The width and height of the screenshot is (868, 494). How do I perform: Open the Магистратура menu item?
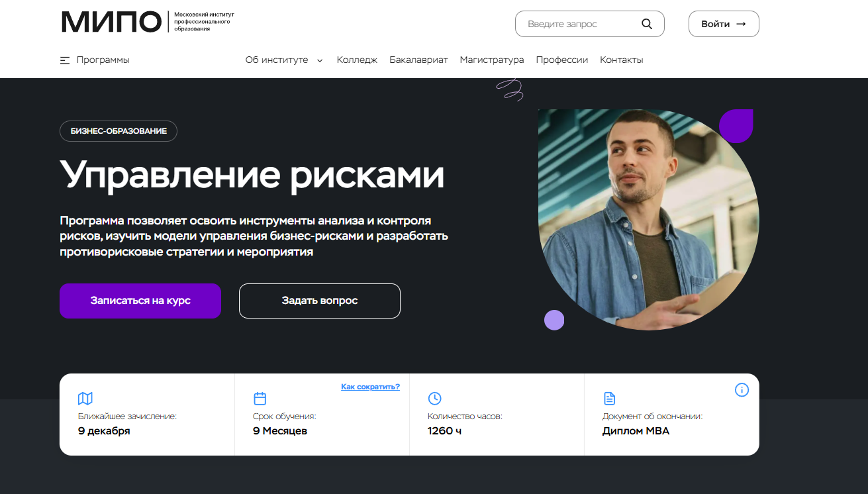tap(492, 60)
